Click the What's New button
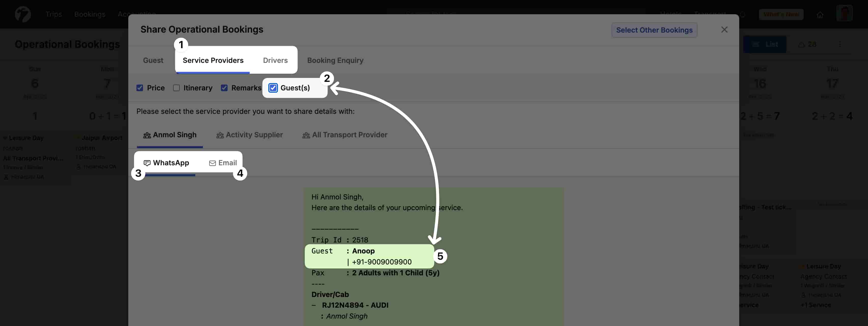 point(781,14)
